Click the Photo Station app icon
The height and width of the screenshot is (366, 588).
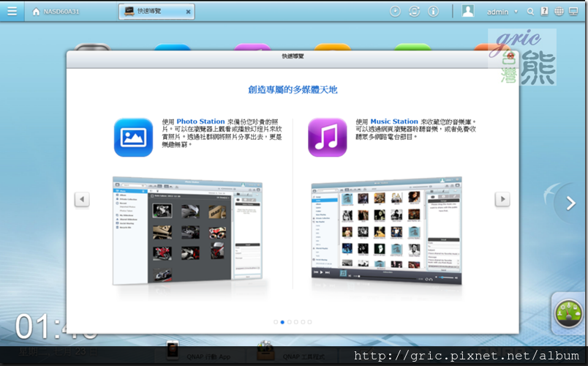click(134, 138)
